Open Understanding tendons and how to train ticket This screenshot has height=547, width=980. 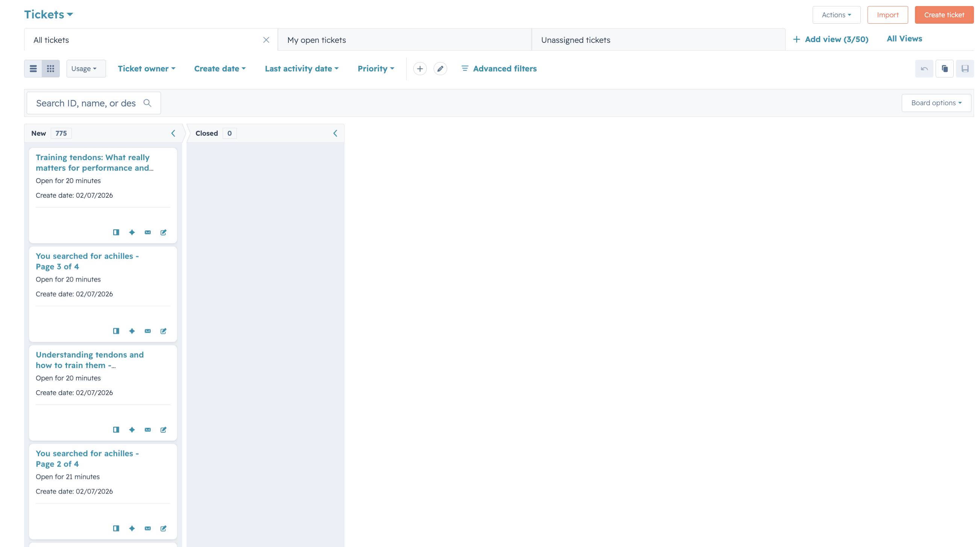tap(90, 360)
